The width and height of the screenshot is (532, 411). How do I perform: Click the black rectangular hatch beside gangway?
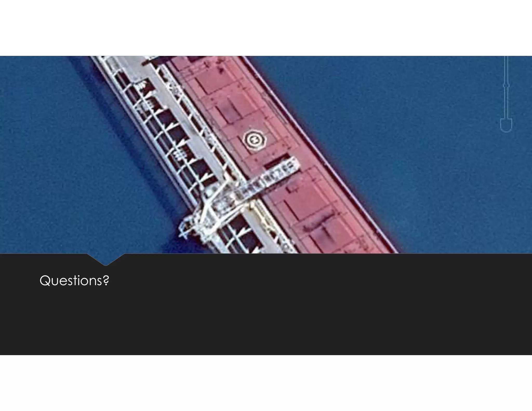pyautogui.click(x=277, y=161)
